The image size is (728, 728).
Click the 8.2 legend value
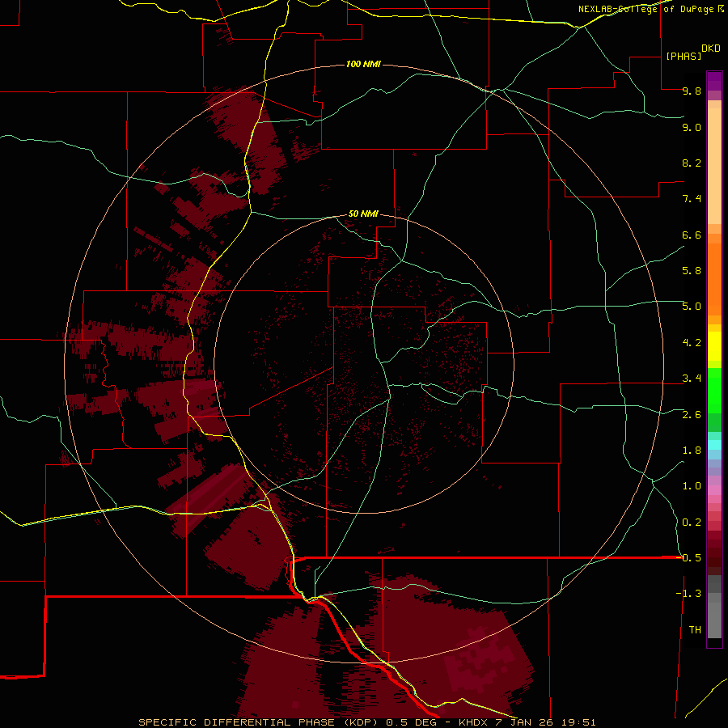tap(692, 163)
